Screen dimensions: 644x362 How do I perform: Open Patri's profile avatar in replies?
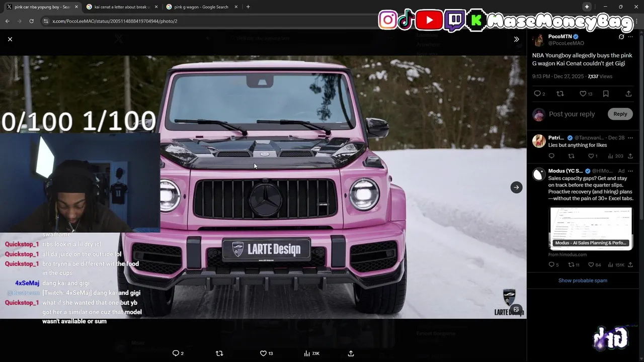(539, 141)
